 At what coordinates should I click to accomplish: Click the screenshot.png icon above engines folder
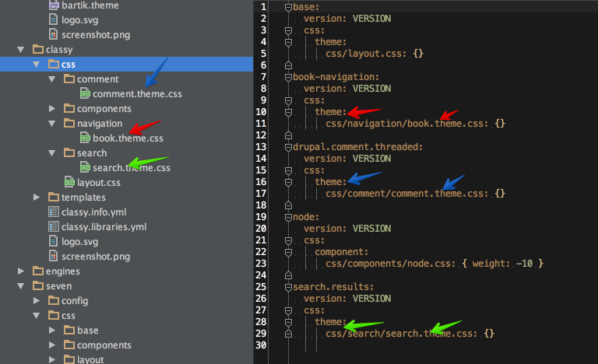point(54,256)
